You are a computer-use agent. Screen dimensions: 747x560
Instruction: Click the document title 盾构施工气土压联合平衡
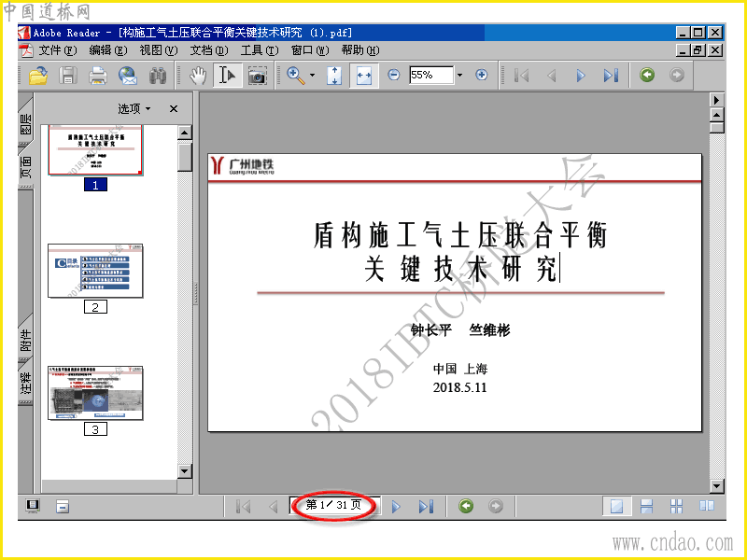pyautogui.click(x=459, y=235)
